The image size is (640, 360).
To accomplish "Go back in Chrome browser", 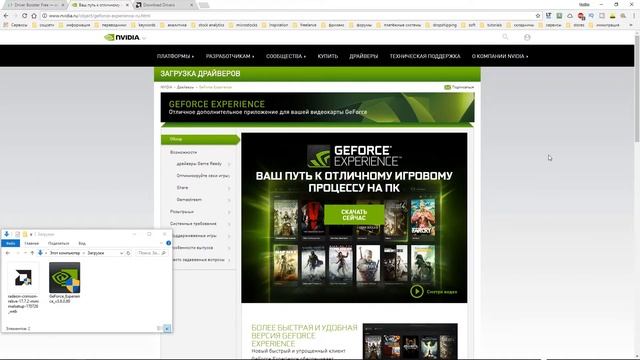I will coord(6,16).
